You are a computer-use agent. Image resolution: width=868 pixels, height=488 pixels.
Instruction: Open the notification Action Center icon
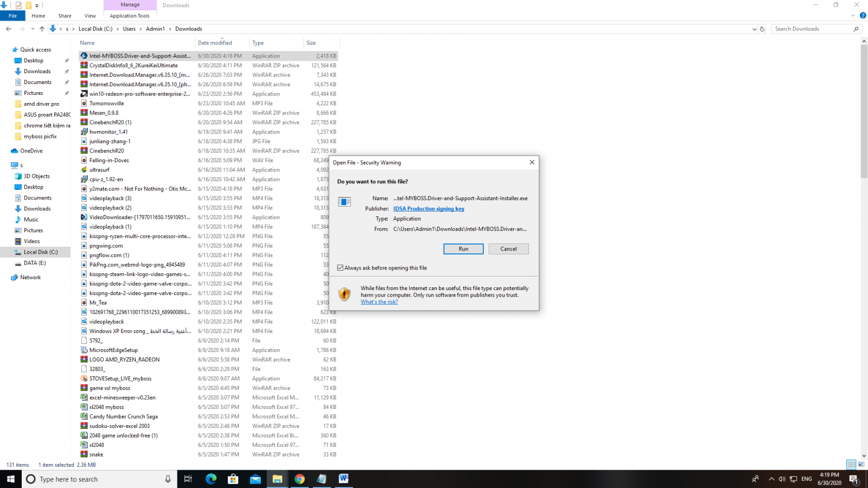(x=853, y=479)
